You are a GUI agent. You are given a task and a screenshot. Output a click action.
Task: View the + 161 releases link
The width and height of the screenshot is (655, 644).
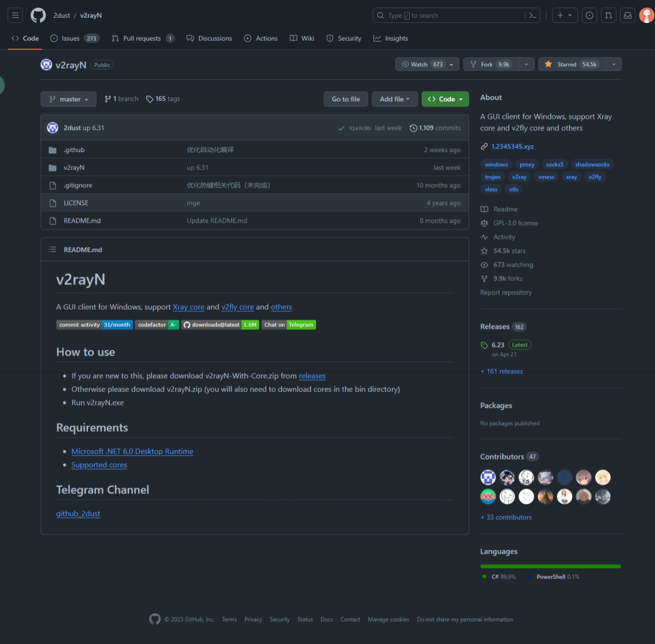pos(501,371)
